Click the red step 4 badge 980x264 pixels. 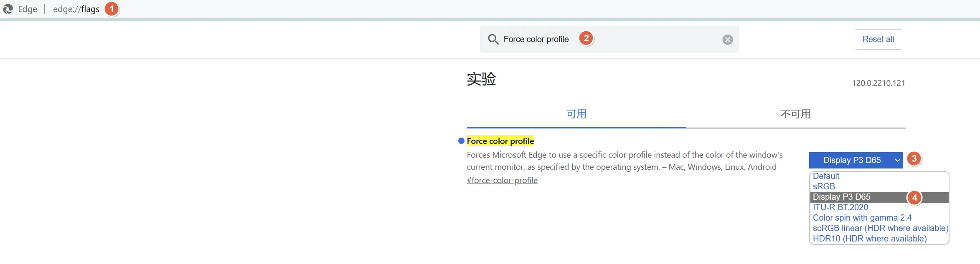(x=914, y=198)
